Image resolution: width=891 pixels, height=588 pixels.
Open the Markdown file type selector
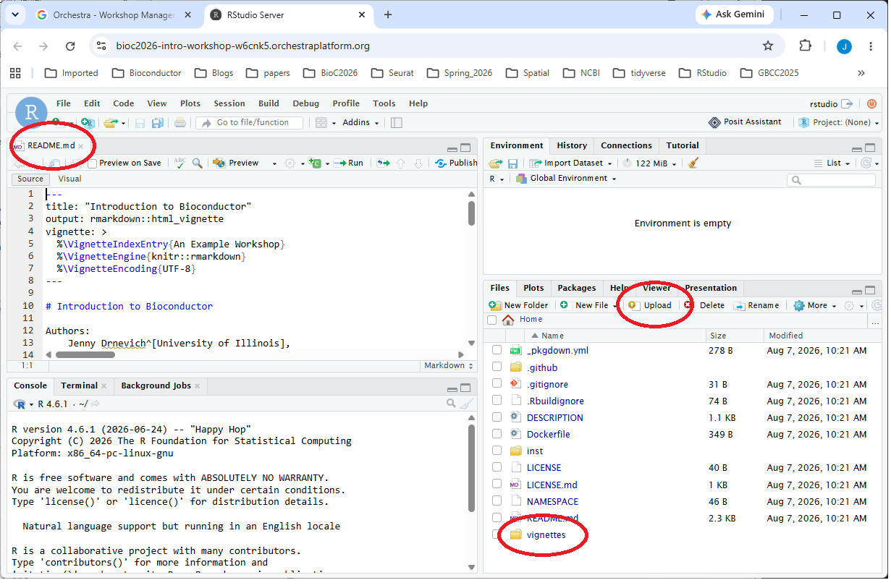coord(447,366)
